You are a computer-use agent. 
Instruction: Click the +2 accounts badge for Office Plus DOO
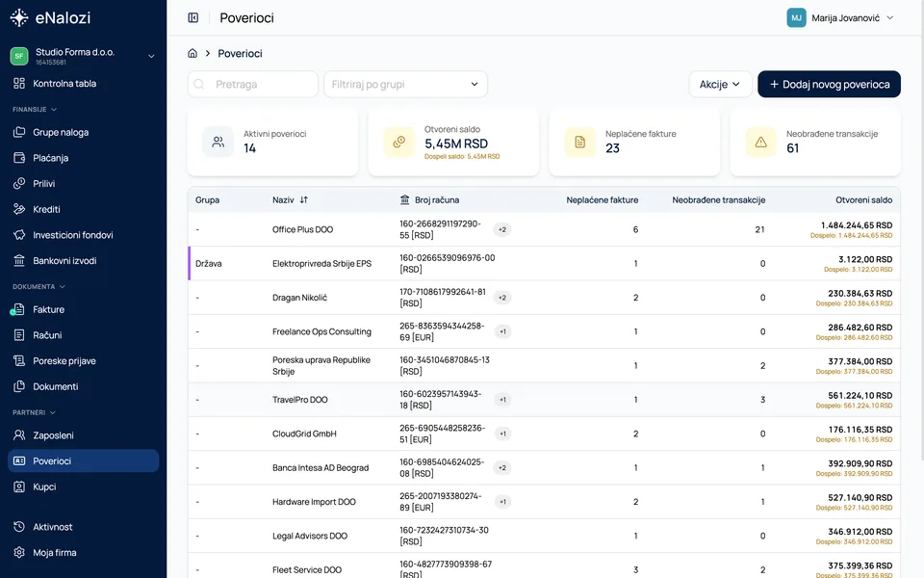point(502,229)
